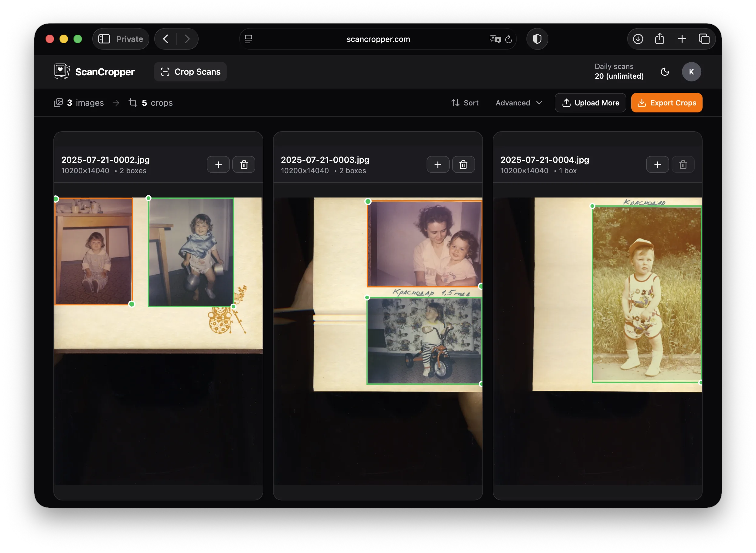This screenshot has width=756, height=553.
Task: Open the Advanced options dropdown
Action: point(519,103)
